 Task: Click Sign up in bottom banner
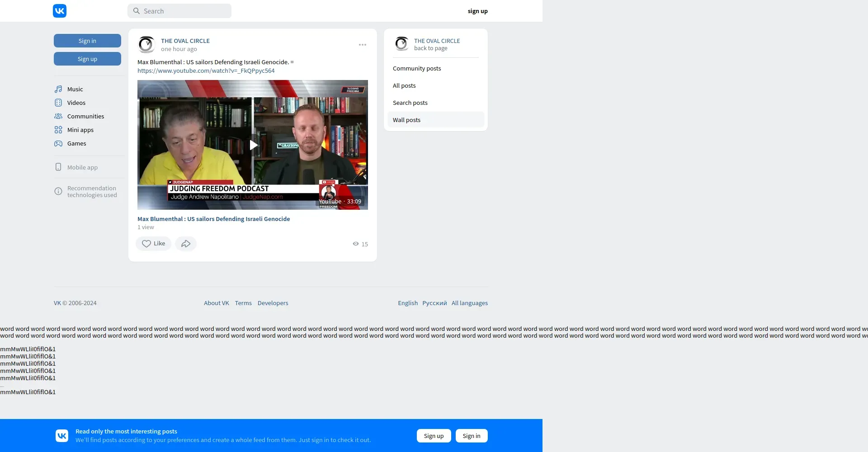pos(434,436)
